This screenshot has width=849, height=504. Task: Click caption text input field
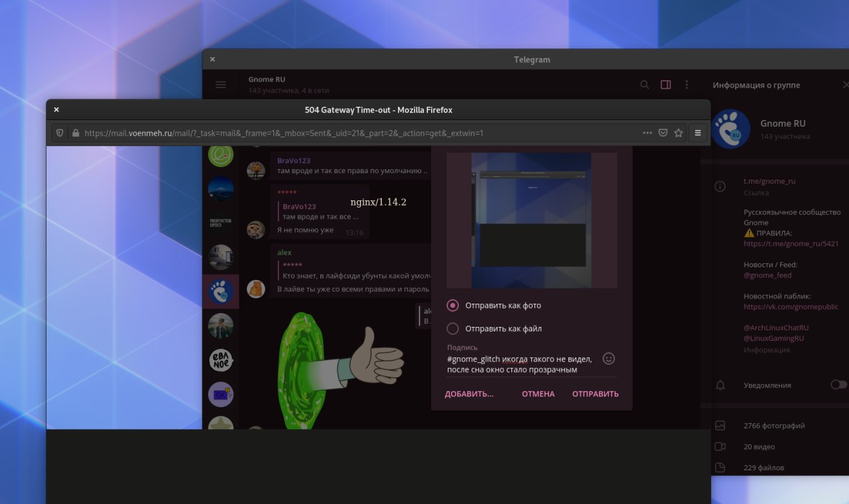(523, 364)
